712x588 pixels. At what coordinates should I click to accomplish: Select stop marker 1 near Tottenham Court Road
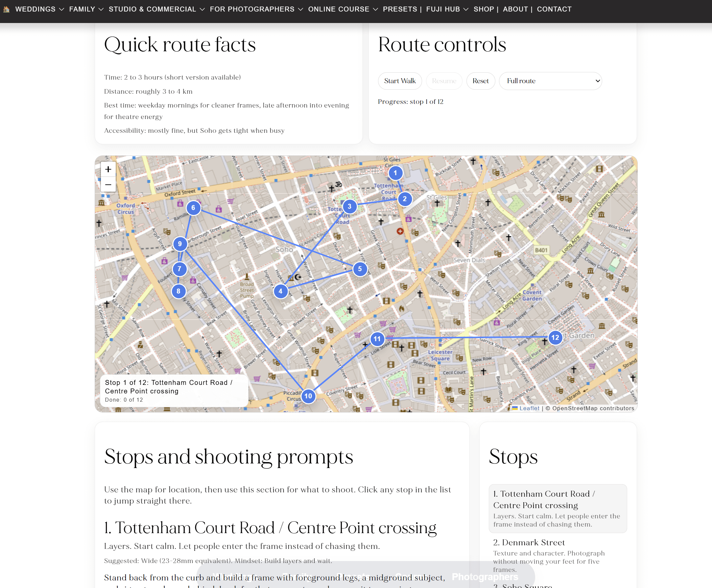(395, 173)
